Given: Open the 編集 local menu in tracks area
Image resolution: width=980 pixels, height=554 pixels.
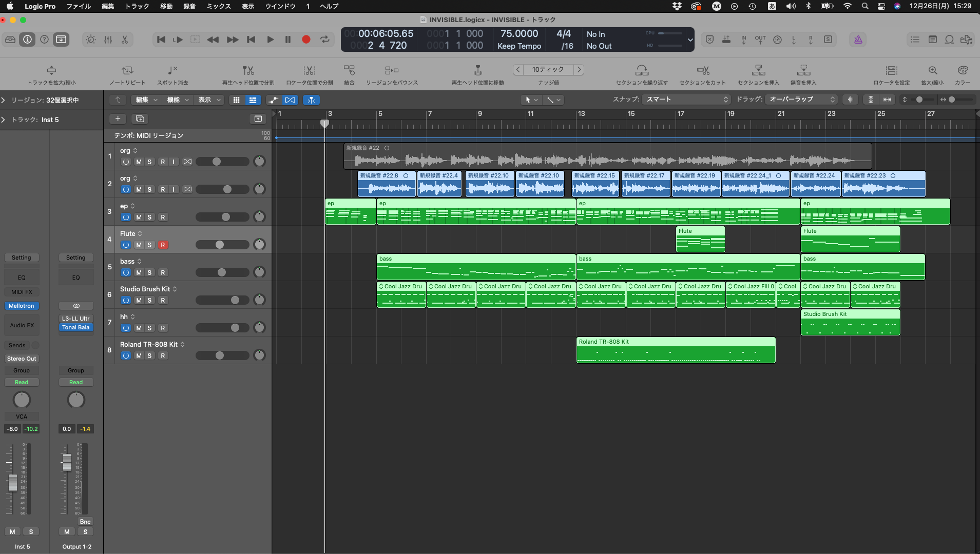Looking at the screenshot, I should point(146,100).
